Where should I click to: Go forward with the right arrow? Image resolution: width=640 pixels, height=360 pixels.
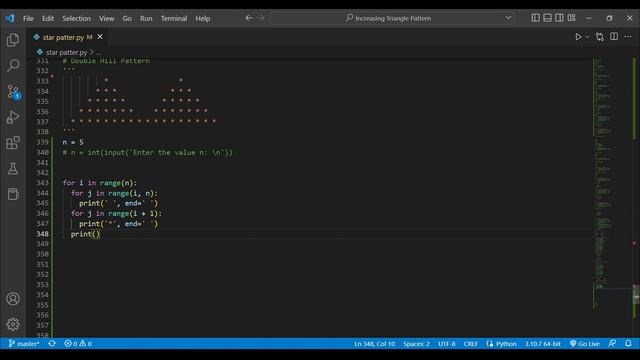261,18
